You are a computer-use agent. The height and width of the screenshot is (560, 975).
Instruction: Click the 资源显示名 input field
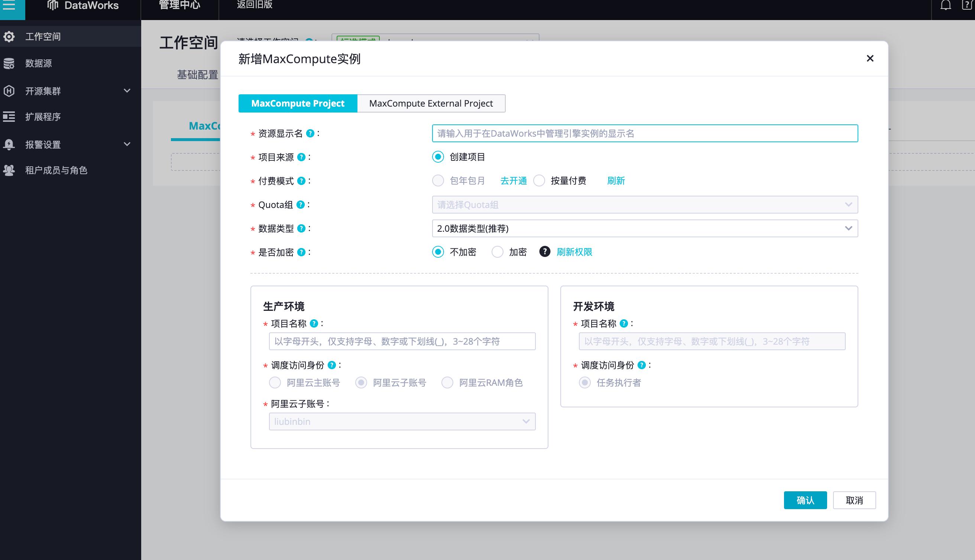(644, 133)
